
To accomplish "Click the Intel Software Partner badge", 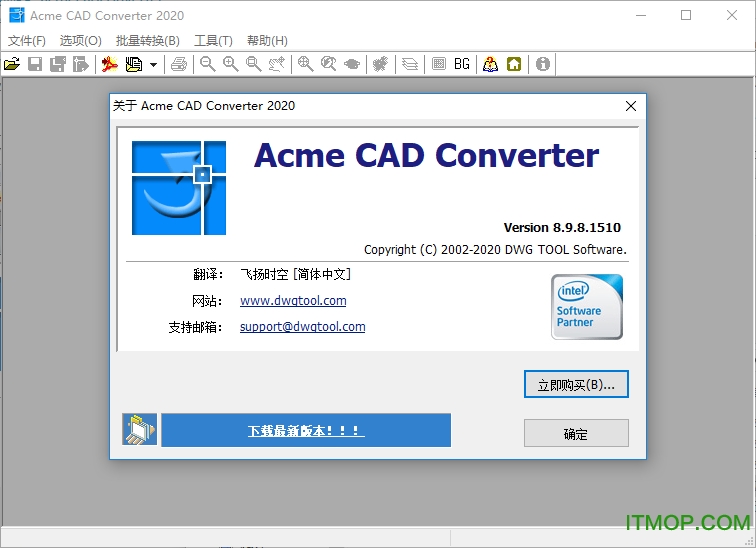I will pyautogui.click(x=587, y=307).
